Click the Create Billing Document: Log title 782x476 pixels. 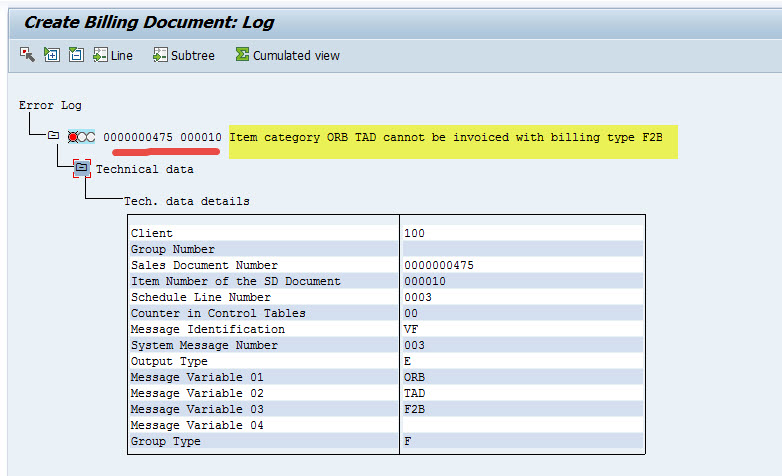pyautogui.click(x=149, y=22)
